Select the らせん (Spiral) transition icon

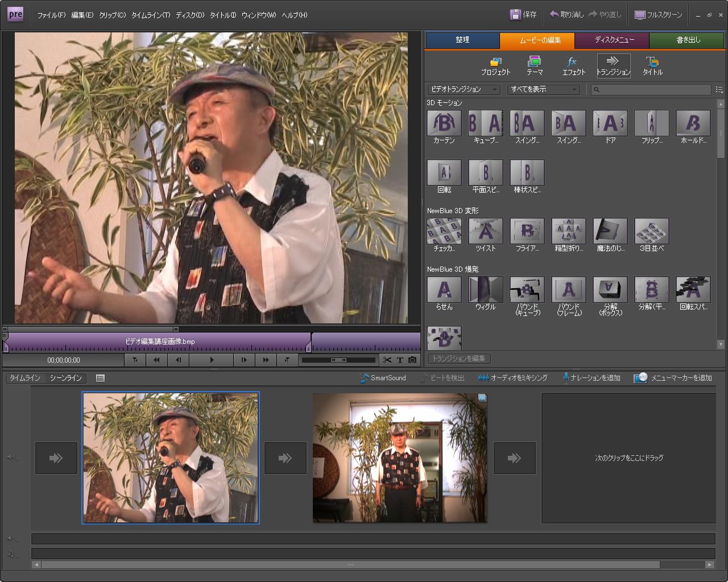444,289
